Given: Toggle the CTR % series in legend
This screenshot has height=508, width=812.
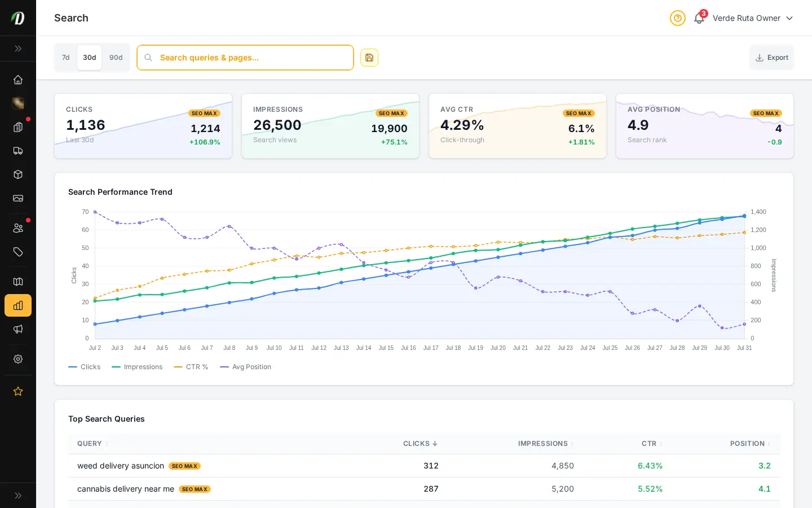Looking at the screenshot, I should [x=191, y=367].
